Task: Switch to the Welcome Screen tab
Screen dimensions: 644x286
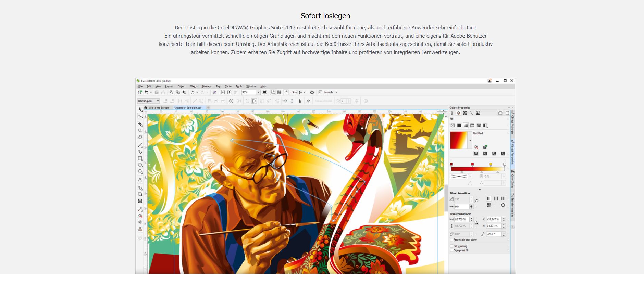Action: coord(159,108)
